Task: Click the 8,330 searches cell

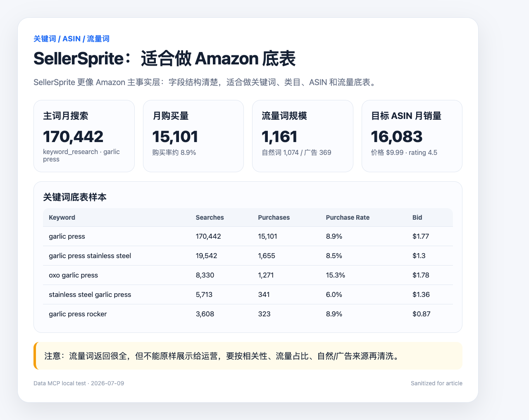Action: [x=205, y=275]
